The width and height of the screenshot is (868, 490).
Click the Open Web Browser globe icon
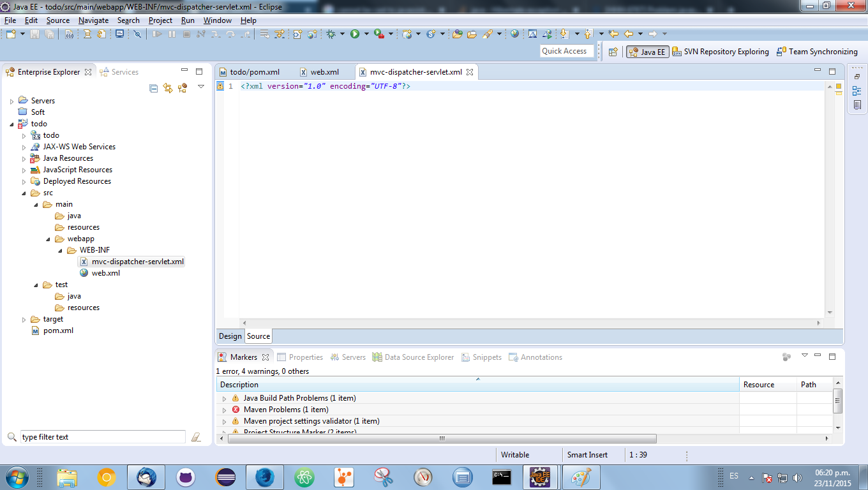coord(515,34)
